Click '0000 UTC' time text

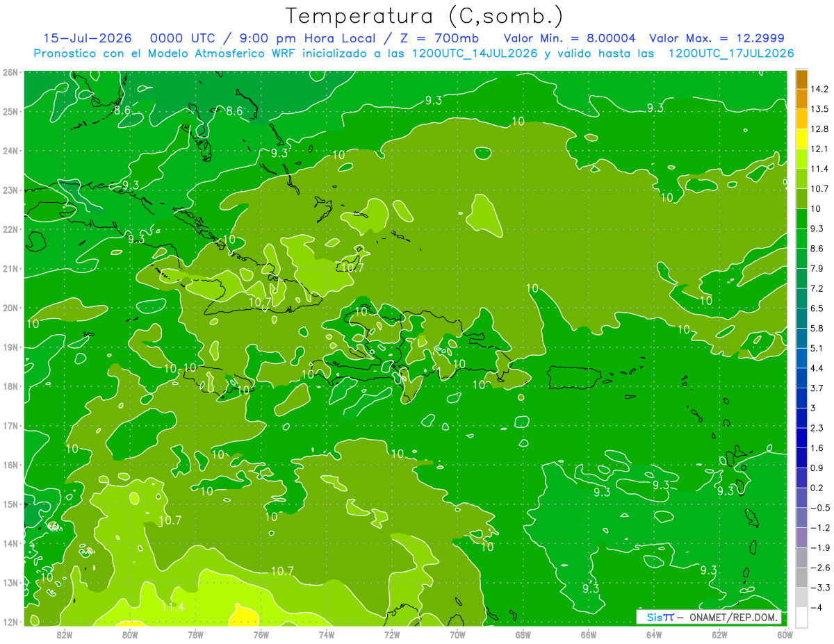(x=184, y=38)
